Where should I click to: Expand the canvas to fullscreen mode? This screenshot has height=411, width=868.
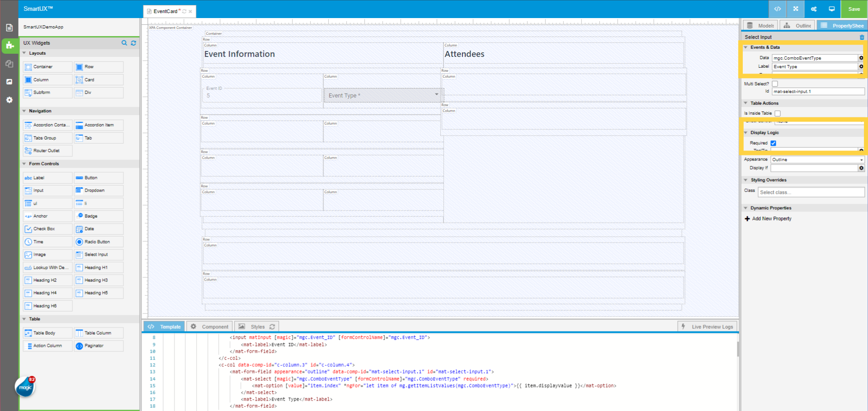click(x=795, y=9)
